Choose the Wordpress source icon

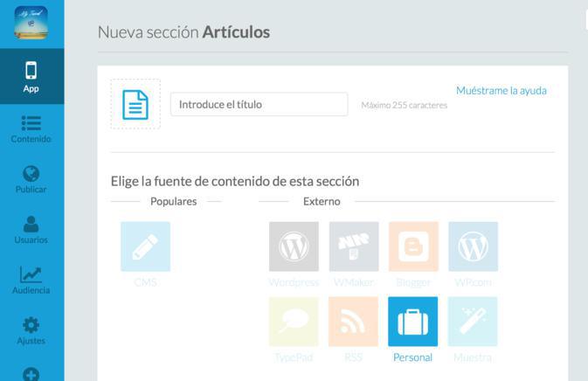(294, 246)
